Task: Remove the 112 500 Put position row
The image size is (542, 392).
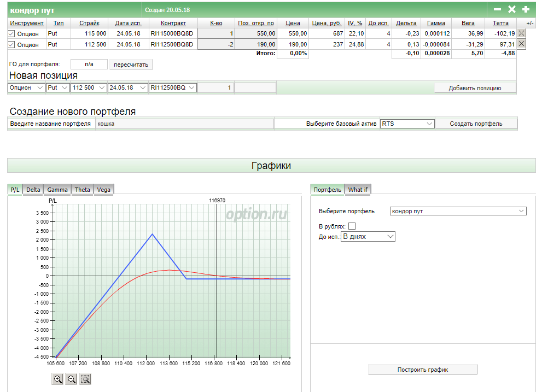Action: click(x=521, y=44)
